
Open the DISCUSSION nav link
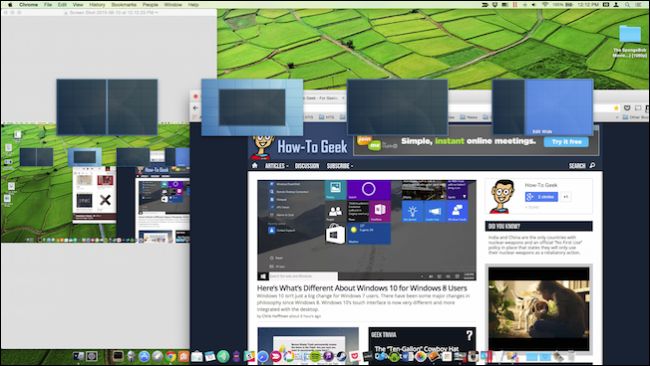307,166
